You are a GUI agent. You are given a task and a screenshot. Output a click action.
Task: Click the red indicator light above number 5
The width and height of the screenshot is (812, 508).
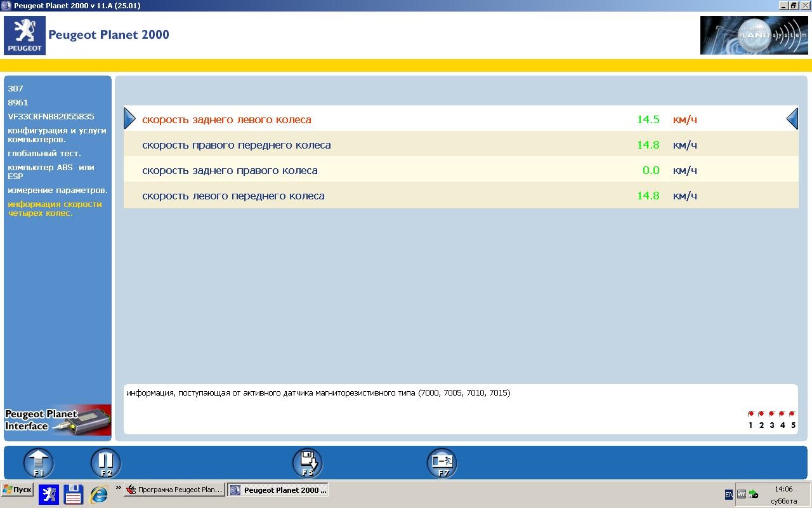click(792, 414)
